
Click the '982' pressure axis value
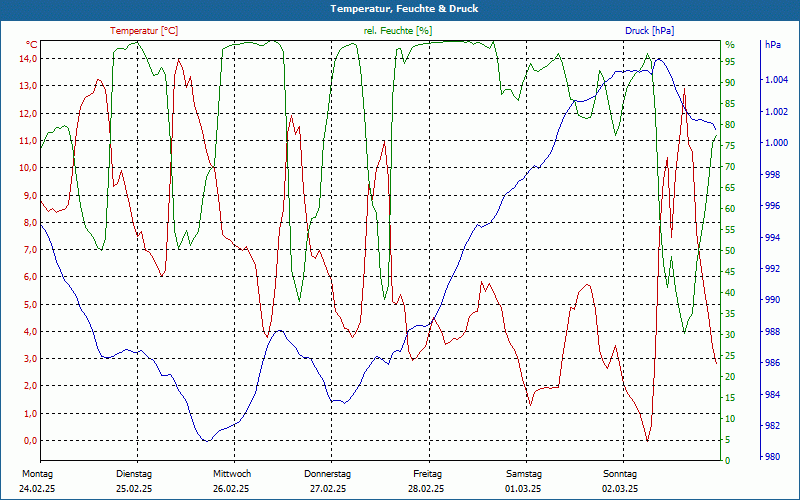(x=772, y=426)
